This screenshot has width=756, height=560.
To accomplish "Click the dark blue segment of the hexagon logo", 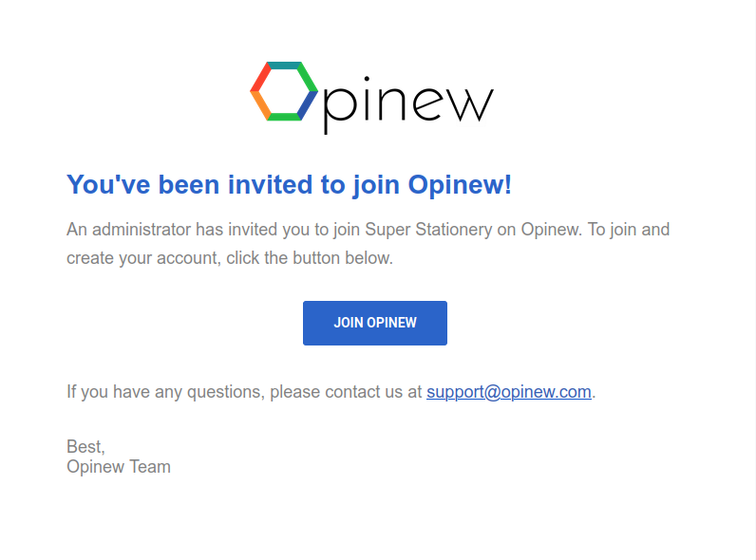I will click(307, 105).
